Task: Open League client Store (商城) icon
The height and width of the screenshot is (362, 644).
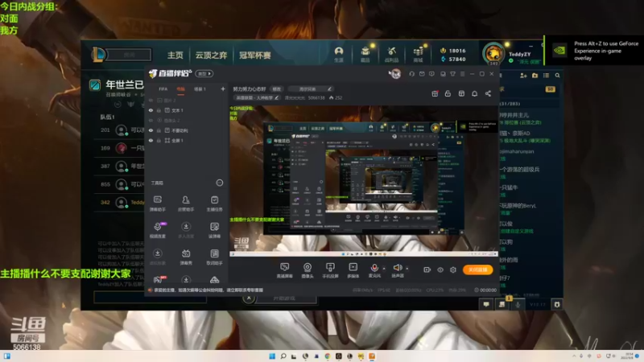Action: click(x=418, y=54)
